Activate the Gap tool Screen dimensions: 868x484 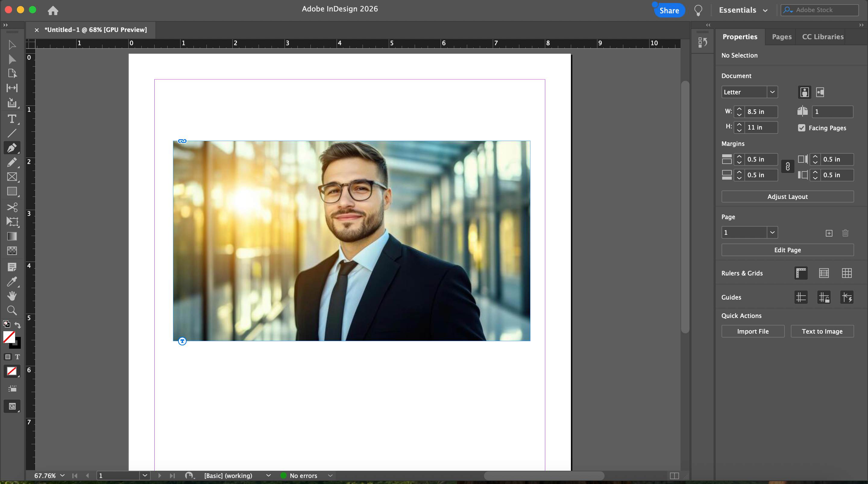click(x=12, y=88)
